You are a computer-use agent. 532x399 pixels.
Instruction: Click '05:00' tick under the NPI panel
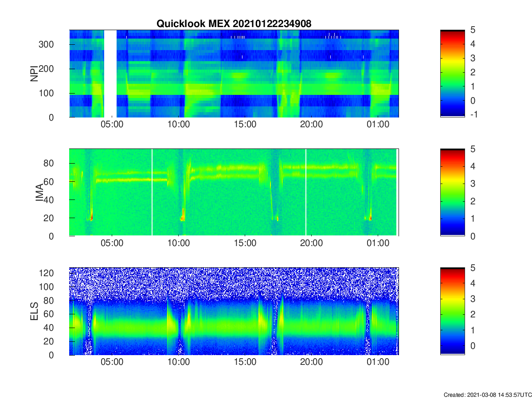(112, 125)
